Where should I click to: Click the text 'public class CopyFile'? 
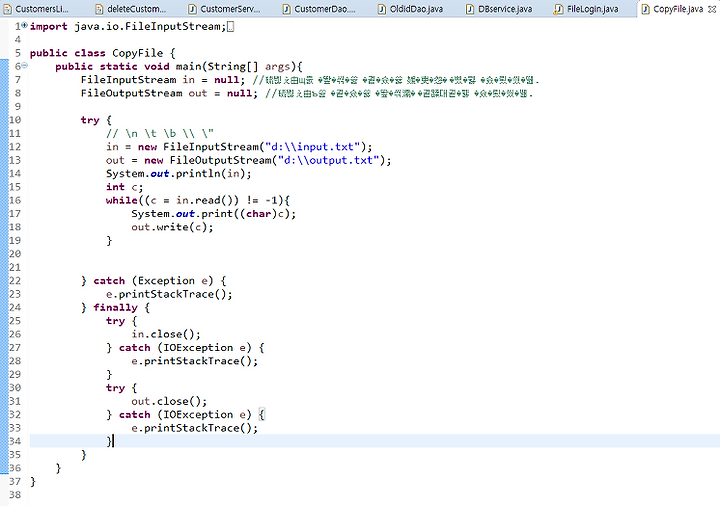(x=96, y=53)
